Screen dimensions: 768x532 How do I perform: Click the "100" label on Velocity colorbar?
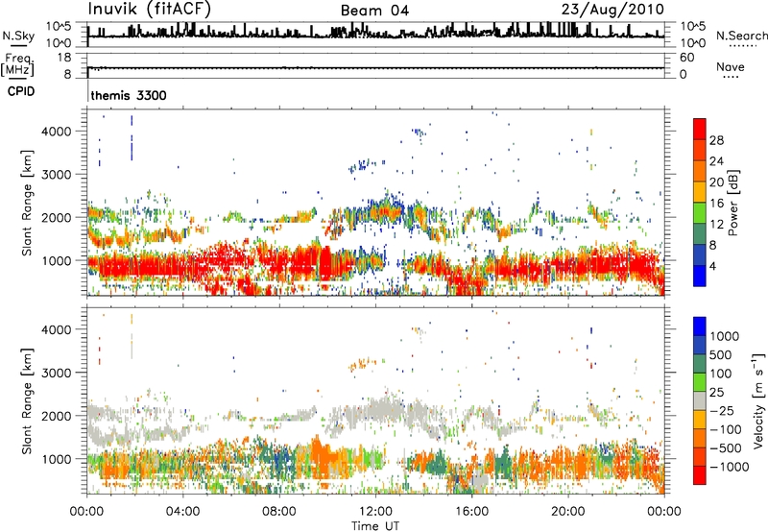(721, 374)
